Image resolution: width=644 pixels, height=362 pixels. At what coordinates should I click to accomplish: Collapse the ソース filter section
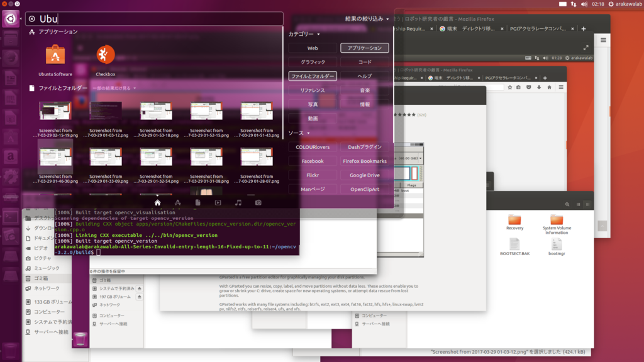coord(299,133)
